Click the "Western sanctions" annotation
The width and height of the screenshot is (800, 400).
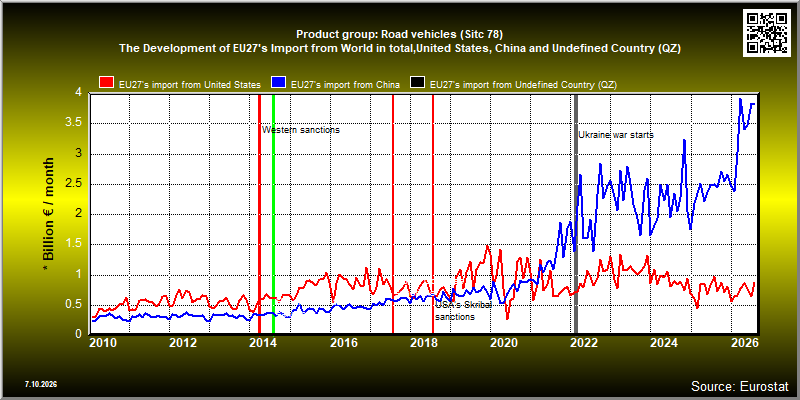click(x=301, y=130)
